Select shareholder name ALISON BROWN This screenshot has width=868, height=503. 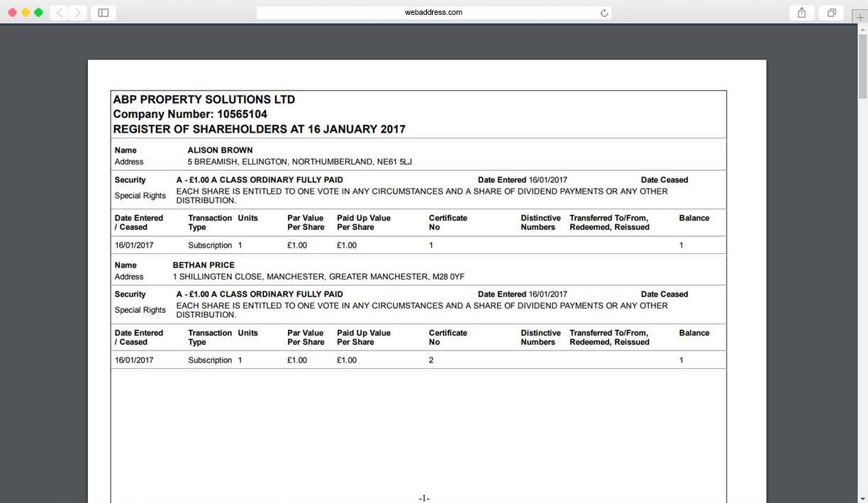click(x=220, y=150)
